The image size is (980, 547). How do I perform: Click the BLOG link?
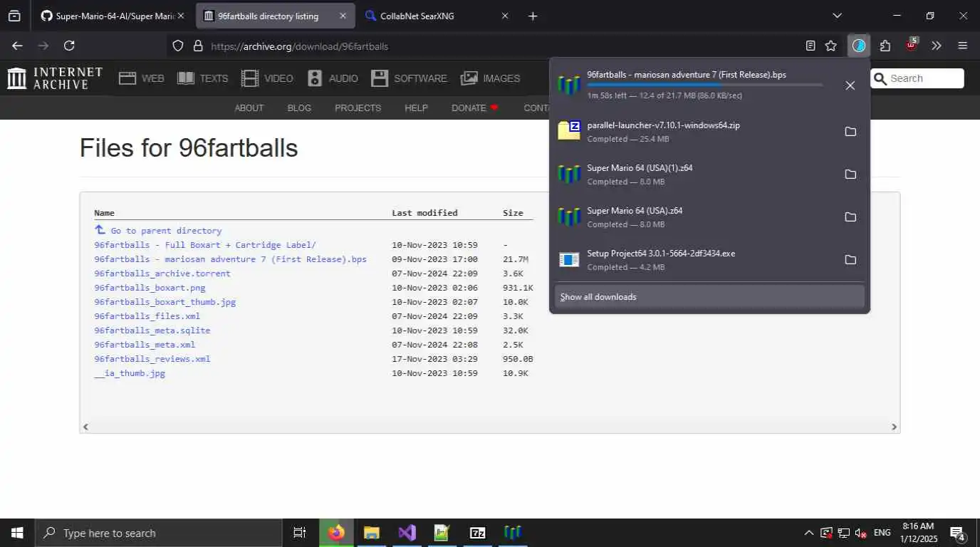(299, 108)
